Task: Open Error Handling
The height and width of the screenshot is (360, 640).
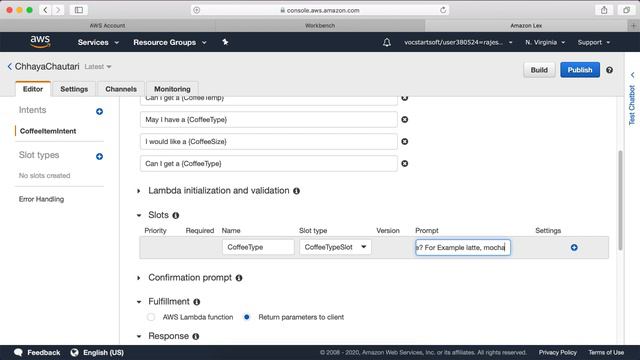Action: click(x=41, y=199)
